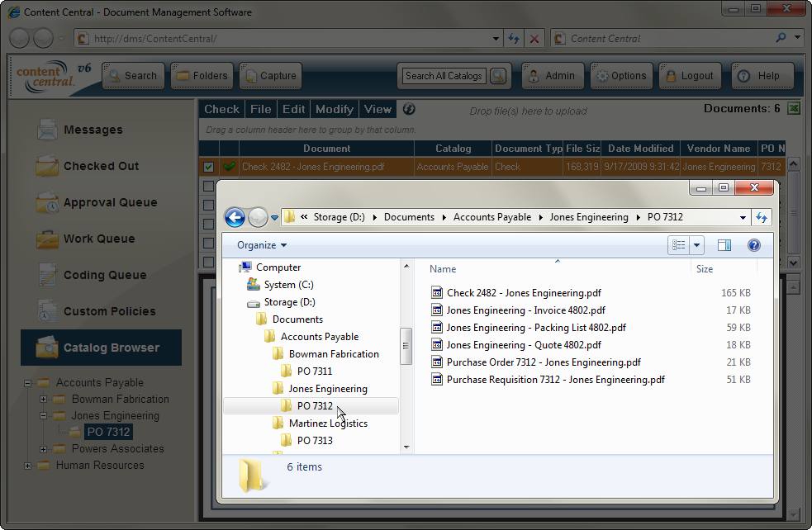Open the Explorer help icon
Screen dimensions: 812x530
[754, 245]
